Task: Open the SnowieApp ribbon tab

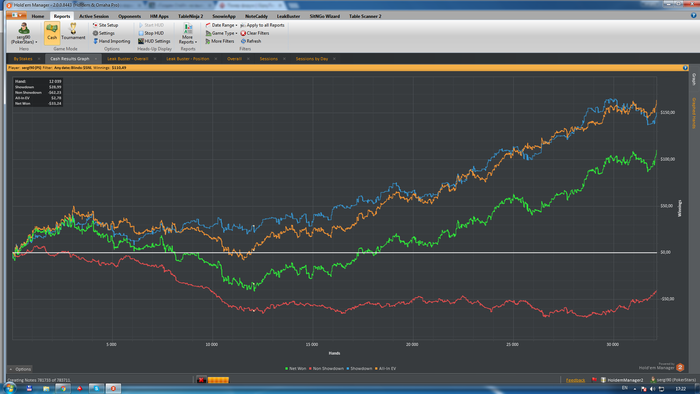Action: pyautogui.click(x=224, y=16)
